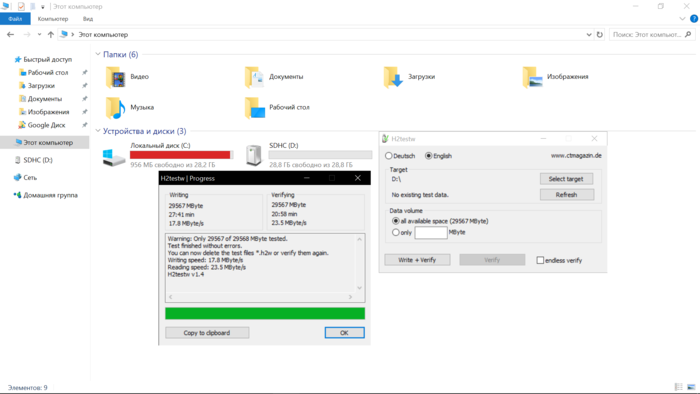Open the Рабочий стол folder icon in main pane

254,108
